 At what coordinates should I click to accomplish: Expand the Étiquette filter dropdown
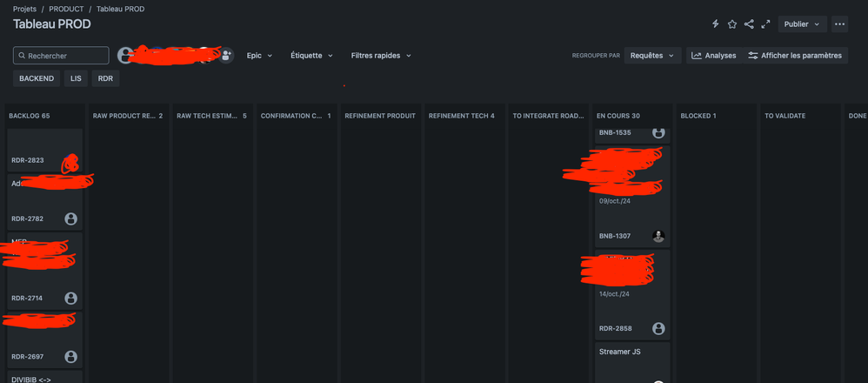click(x=311, y=56)
